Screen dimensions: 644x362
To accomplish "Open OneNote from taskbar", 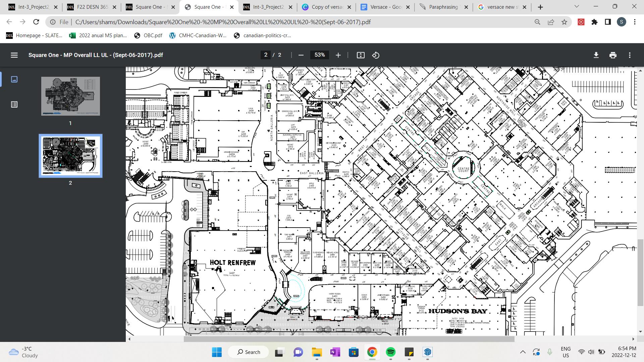I will click(x=335, y=352).
